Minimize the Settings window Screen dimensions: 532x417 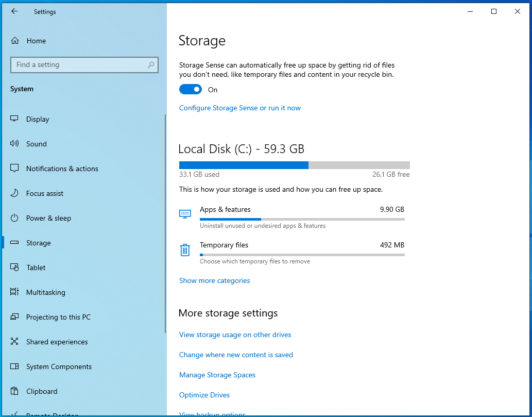tap(470, 11)
